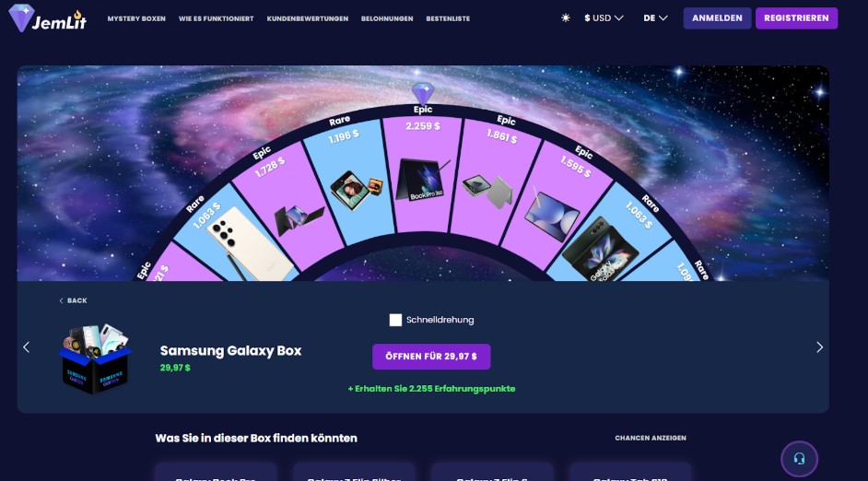Open the USD currency dropdown
868x481 pixels.
(604, 18)
